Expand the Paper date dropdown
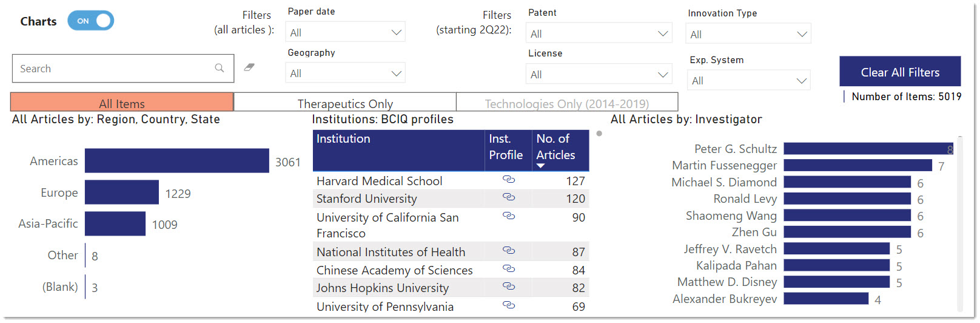The height and width of the screenshot is (323, 980). 345,32
